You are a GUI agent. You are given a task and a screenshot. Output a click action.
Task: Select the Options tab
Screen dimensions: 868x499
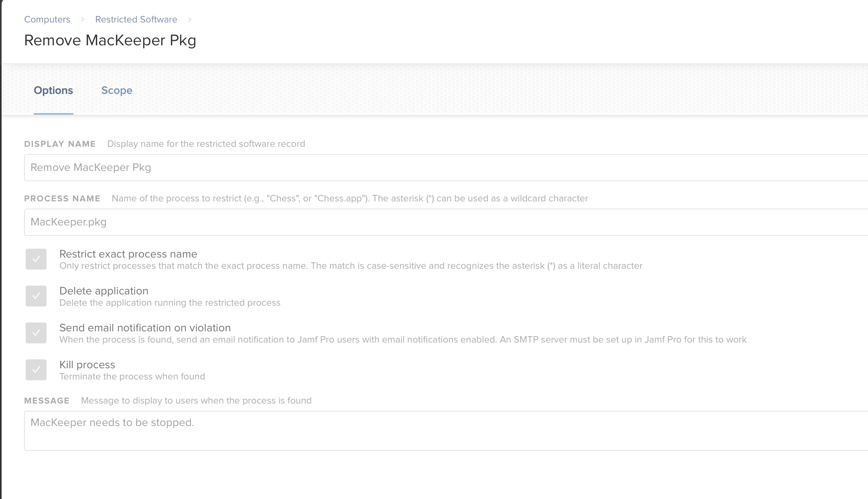53,90
